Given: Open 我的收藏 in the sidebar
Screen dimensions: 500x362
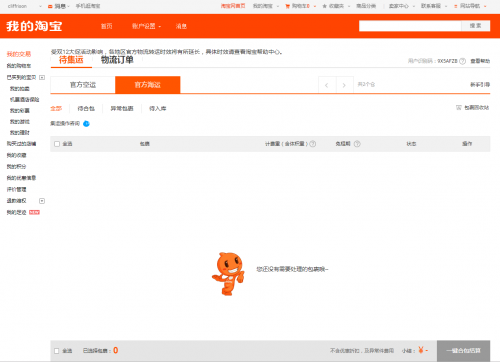Looking at the screenshot, I should [x=16, y=155].
